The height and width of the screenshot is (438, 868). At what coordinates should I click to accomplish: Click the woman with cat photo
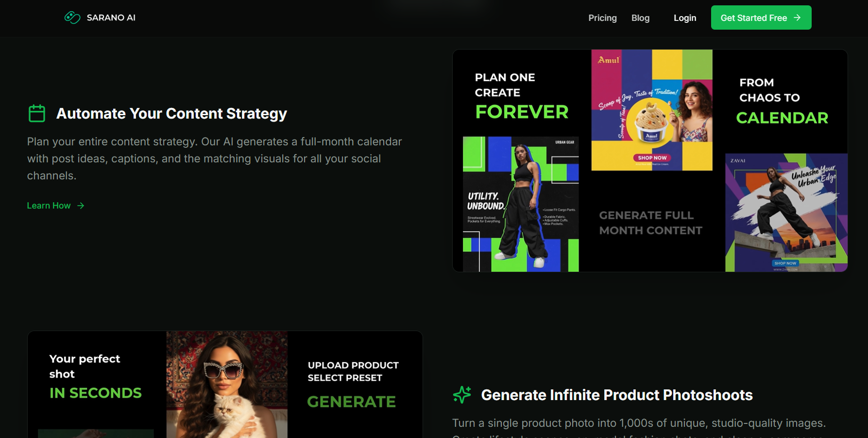coord(226,384)
